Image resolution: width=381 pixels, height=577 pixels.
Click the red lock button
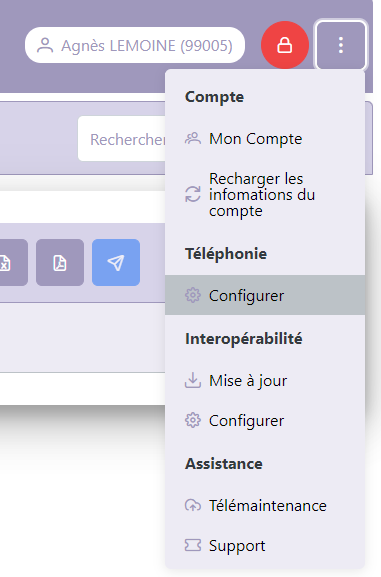pyautogui.click(x=285, y=45)
